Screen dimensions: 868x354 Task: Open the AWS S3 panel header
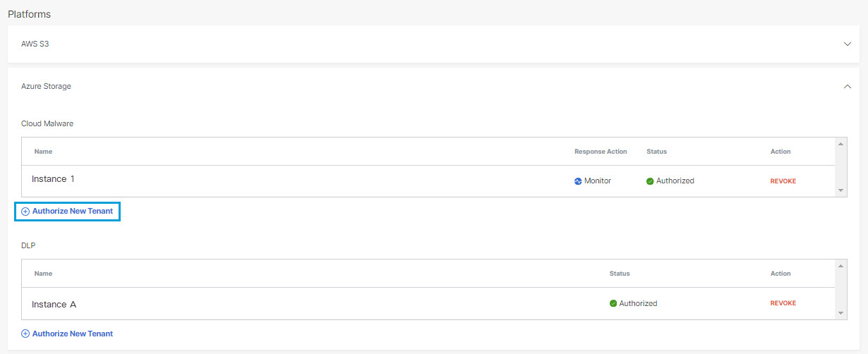pyautogui.click(x=434, y=44)
